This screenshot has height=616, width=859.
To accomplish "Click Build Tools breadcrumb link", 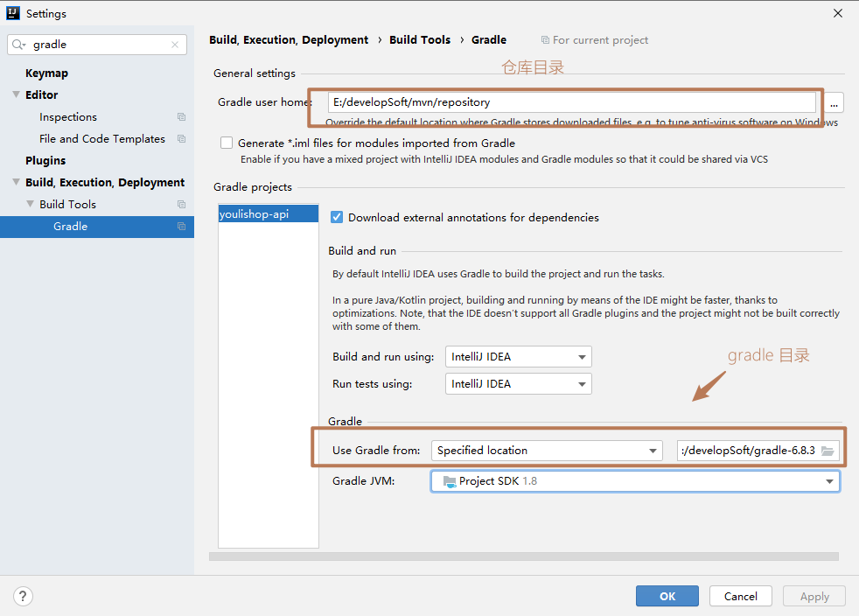I will [420, 40].
